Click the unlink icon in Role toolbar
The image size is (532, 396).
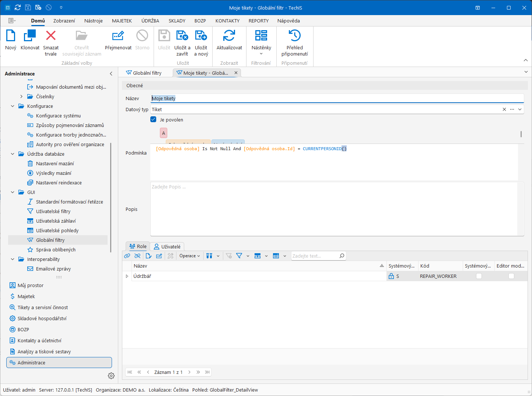[x=137, y=256]
